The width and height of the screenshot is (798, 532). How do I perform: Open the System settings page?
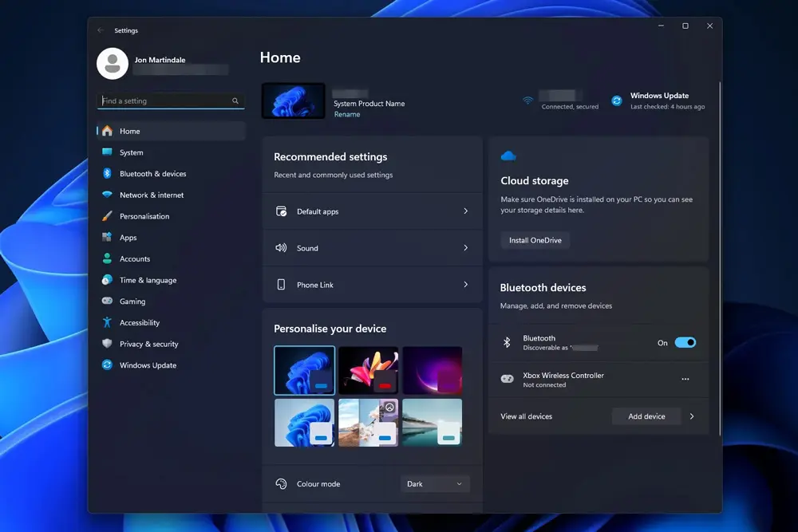pyautogui.click(x=171, y=152)
